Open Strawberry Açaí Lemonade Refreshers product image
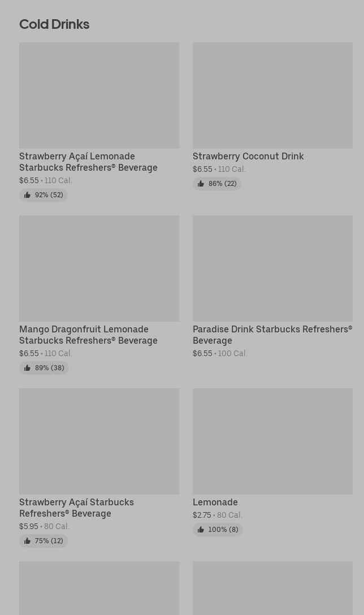364x615 pixels. [99, 95]
